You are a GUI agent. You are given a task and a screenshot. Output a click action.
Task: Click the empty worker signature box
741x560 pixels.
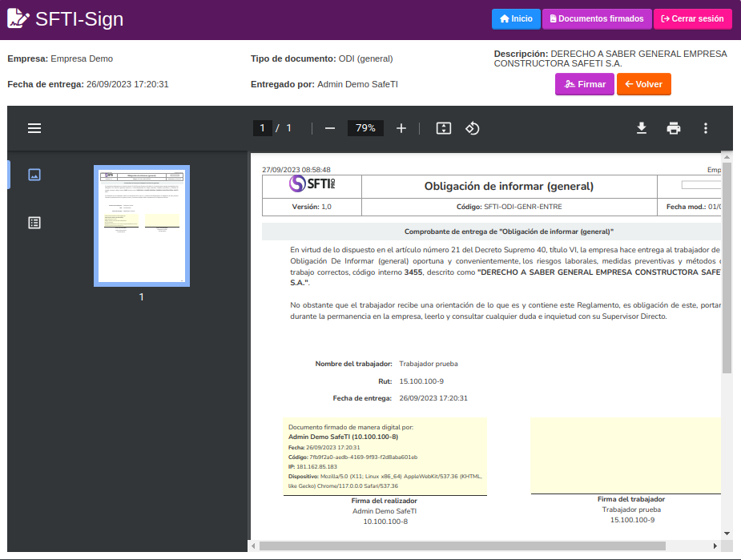pos(626,455)
